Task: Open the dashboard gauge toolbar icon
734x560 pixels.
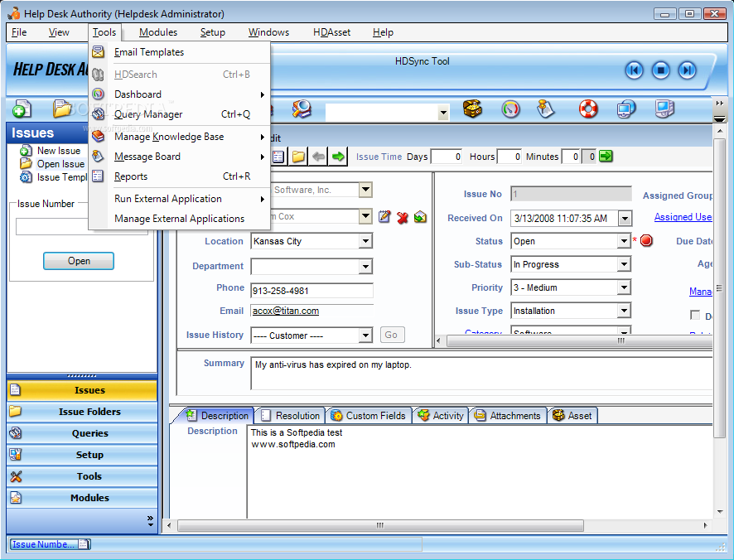Action: [510, 109]
